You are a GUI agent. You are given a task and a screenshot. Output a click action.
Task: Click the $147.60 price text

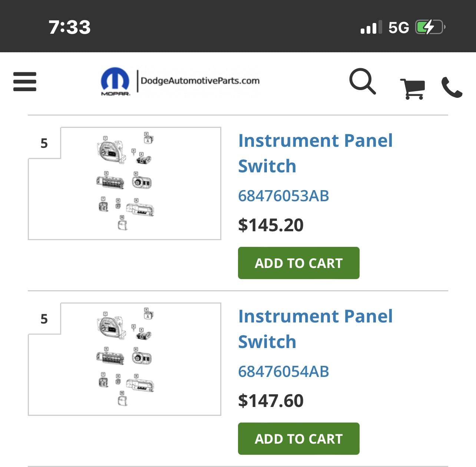(271, 401)
